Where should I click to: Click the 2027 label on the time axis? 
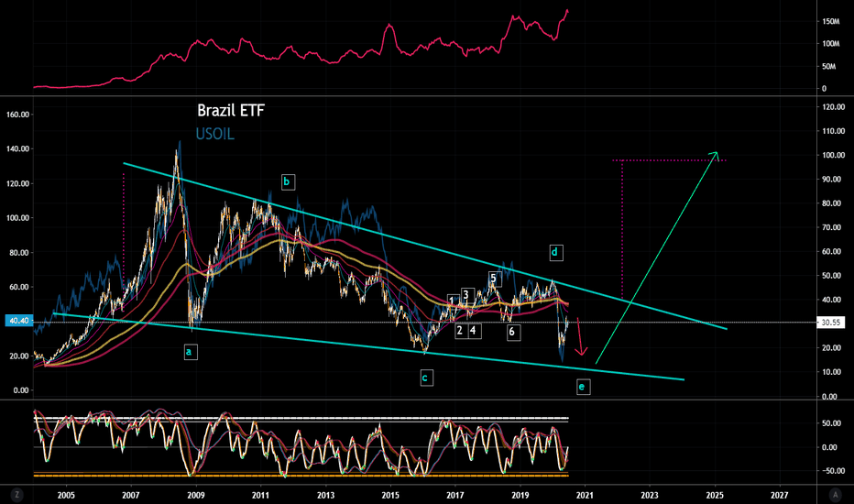click(780, 495)
